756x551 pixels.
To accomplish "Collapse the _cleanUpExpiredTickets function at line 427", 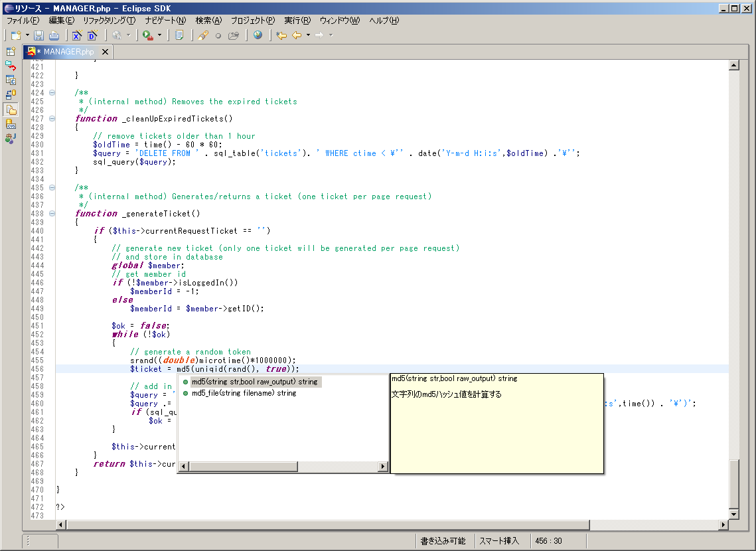I will [x=52, y=119].
